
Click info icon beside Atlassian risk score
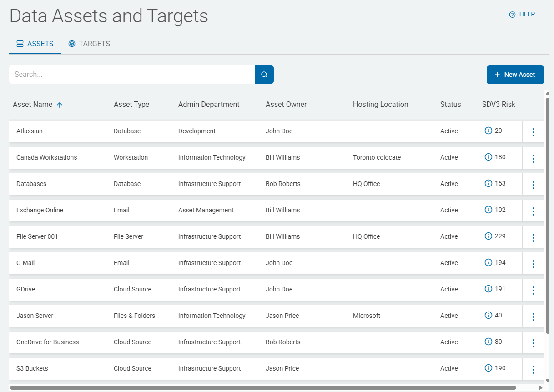point(489,131)
